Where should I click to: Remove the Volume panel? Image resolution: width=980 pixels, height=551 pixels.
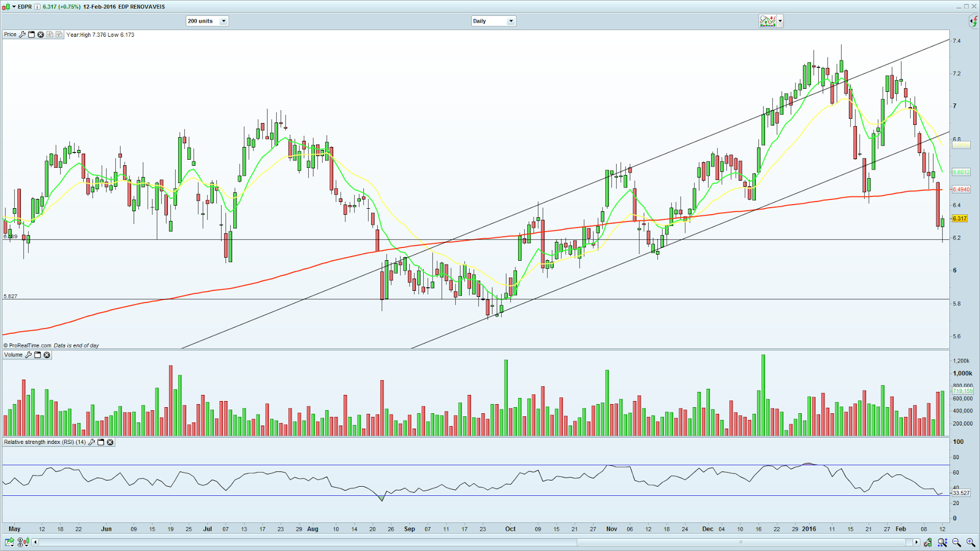click(x=47, y=354)
